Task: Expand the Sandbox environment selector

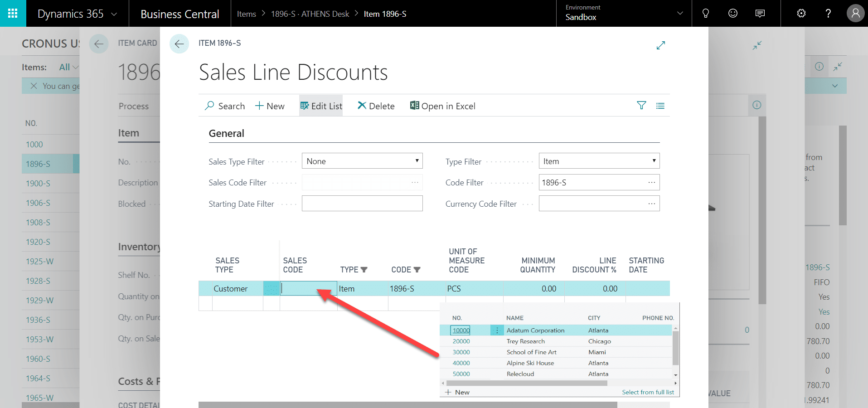Action: [680, 13]
